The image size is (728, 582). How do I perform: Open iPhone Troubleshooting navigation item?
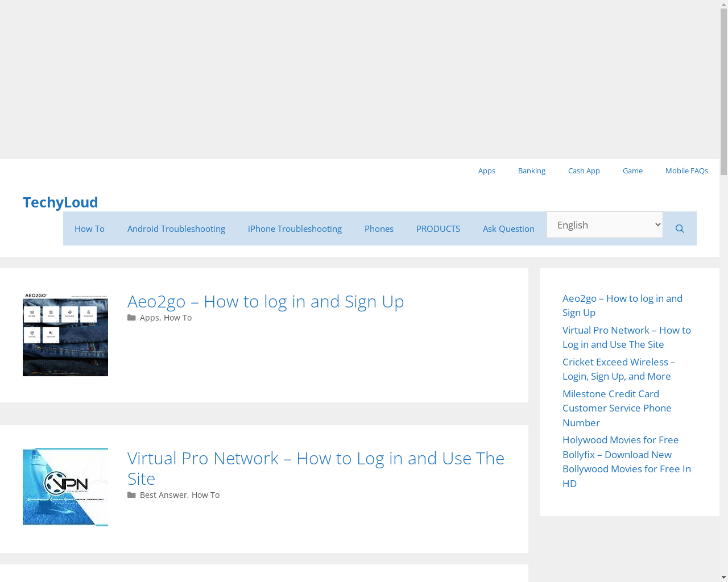(x=295, y=228)
